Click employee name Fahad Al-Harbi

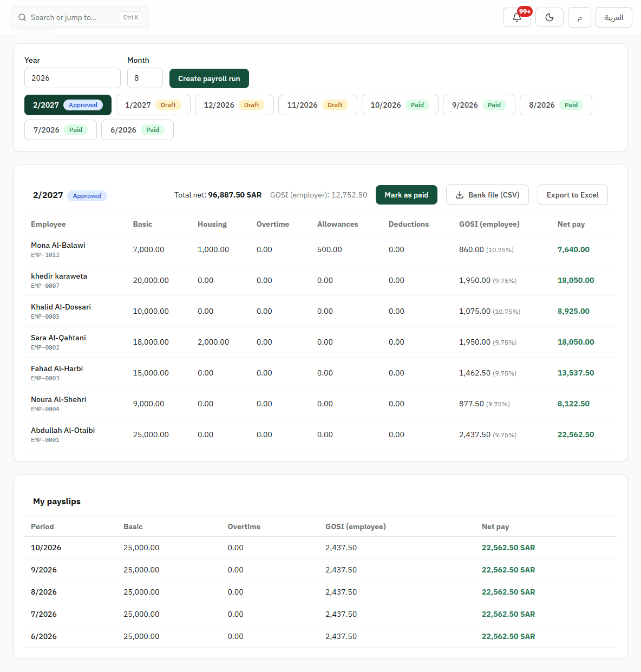pos(57,368)
